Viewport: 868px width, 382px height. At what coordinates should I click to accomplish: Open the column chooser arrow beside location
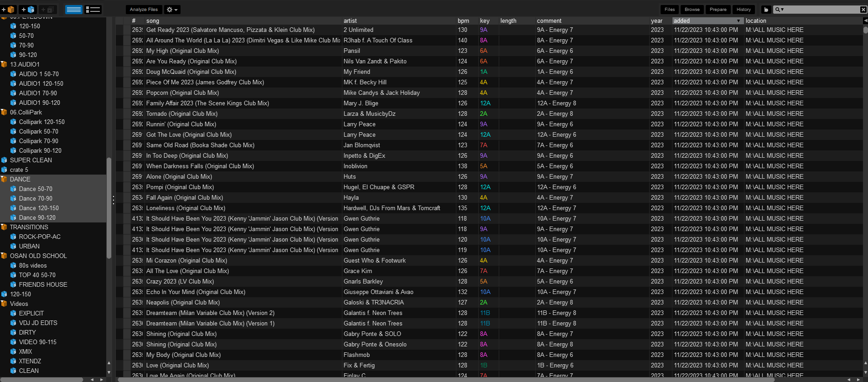[x=865, y=21]
